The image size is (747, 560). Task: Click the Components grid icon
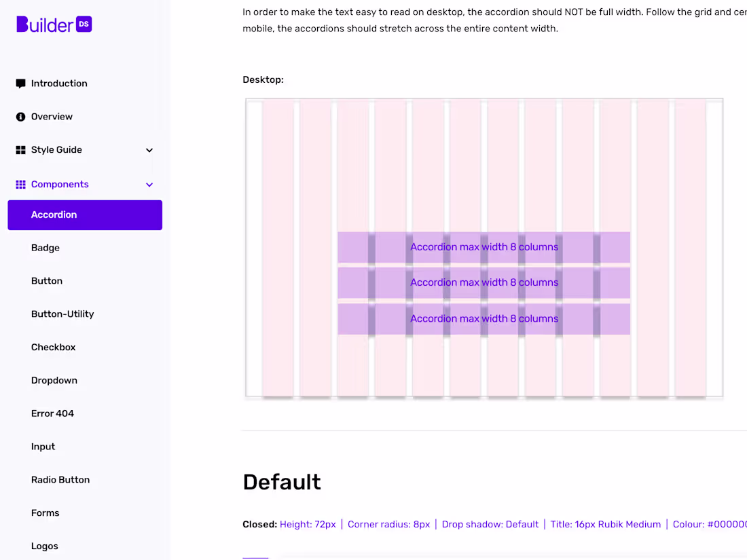click(x=20, y=184)
